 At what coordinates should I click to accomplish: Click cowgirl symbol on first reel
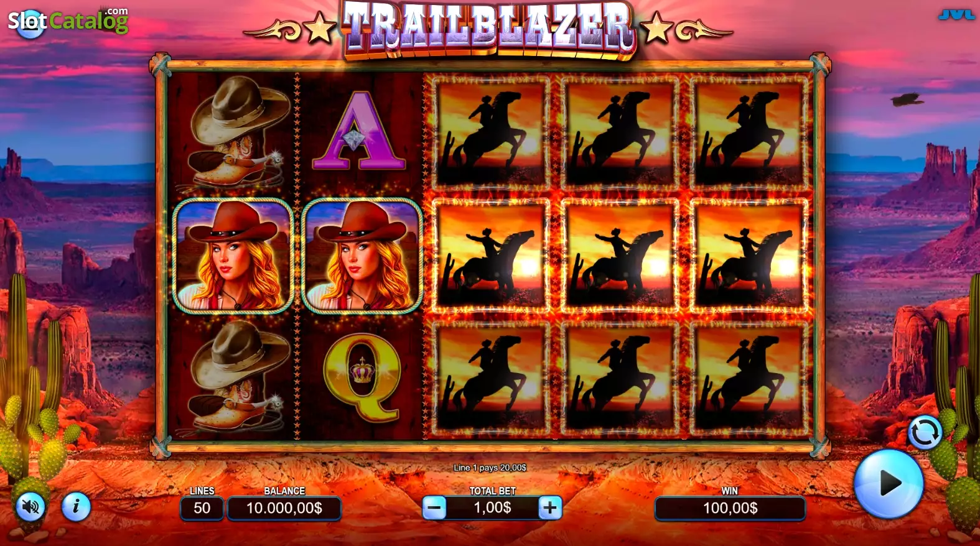233,256
